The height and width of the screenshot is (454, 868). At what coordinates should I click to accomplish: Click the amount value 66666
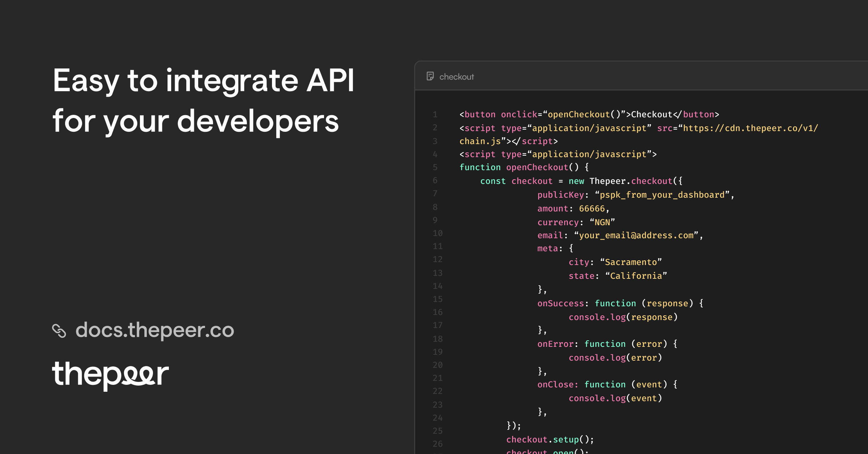coord(592,209)
